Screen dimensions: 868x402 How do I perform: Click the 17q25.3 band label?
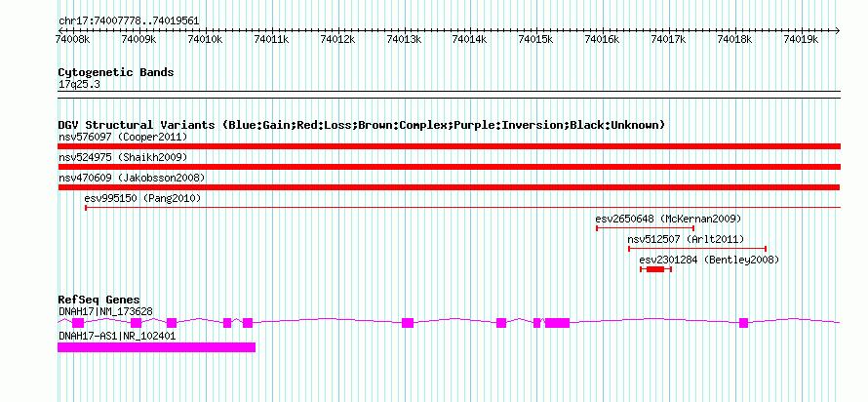(x=79, y=85)
